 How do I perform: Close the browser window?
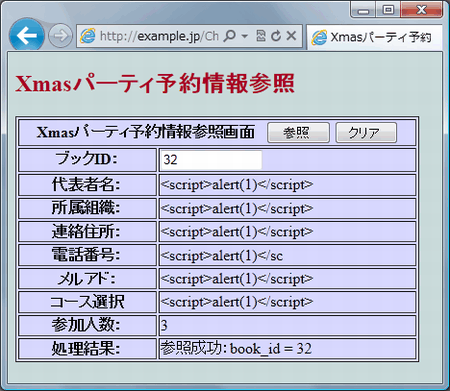coord(422,10)
